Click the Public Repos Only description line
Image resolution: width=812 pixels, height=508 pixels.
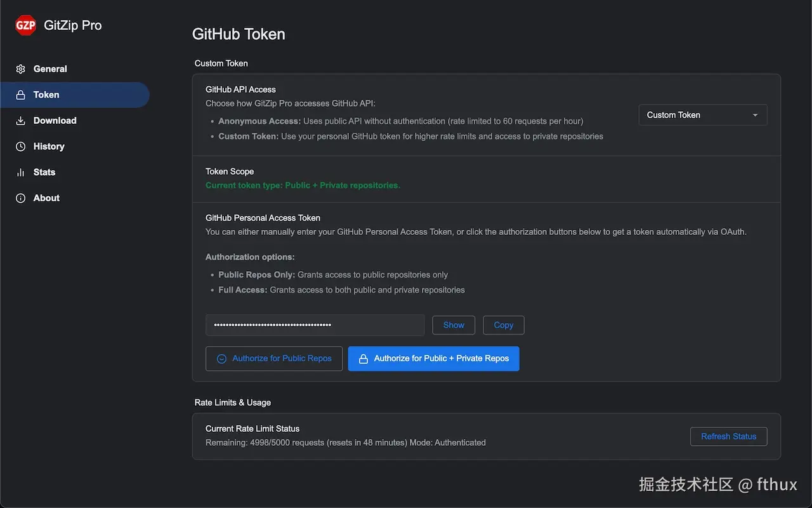tap(333, 275)
